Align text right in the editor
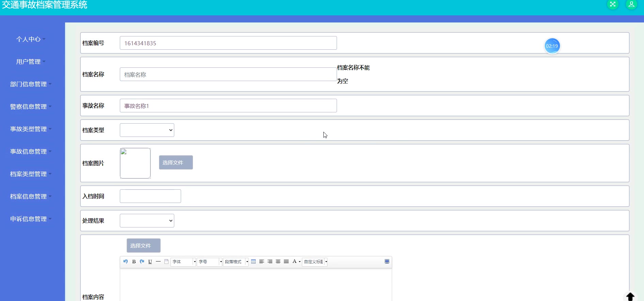Image resolution: width=644 pixels, height=301 pixels. (x=270, y=262)
